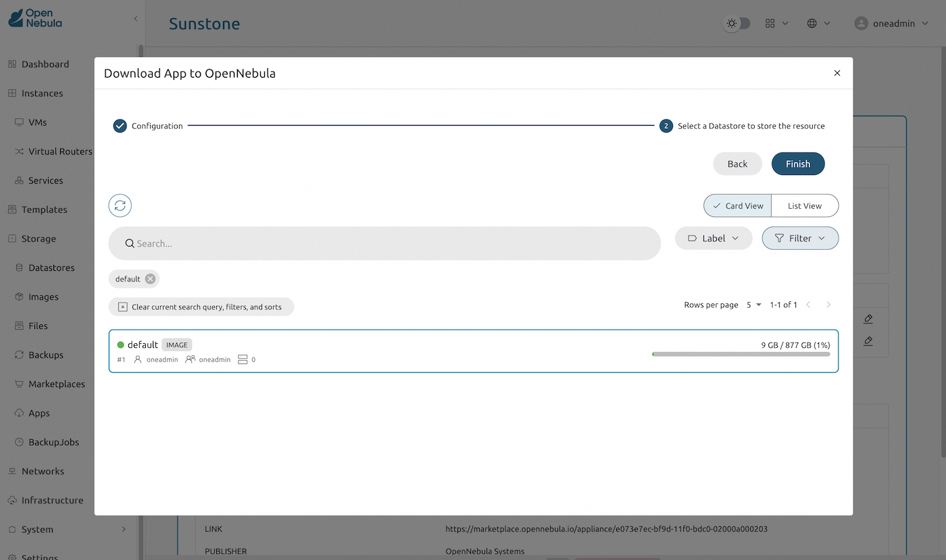Keep Card View selected by clicking it
946x560 pixels.
(737, 205)
